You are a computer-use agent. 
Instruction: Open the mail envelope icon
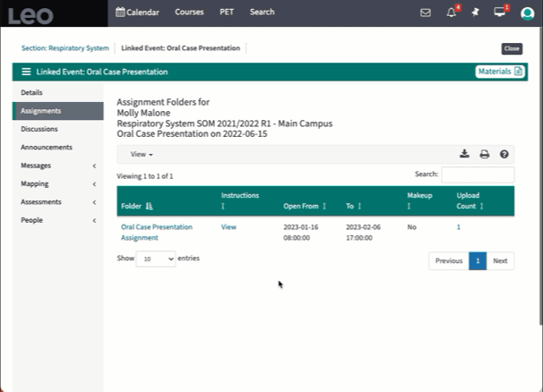pos(426,13)
